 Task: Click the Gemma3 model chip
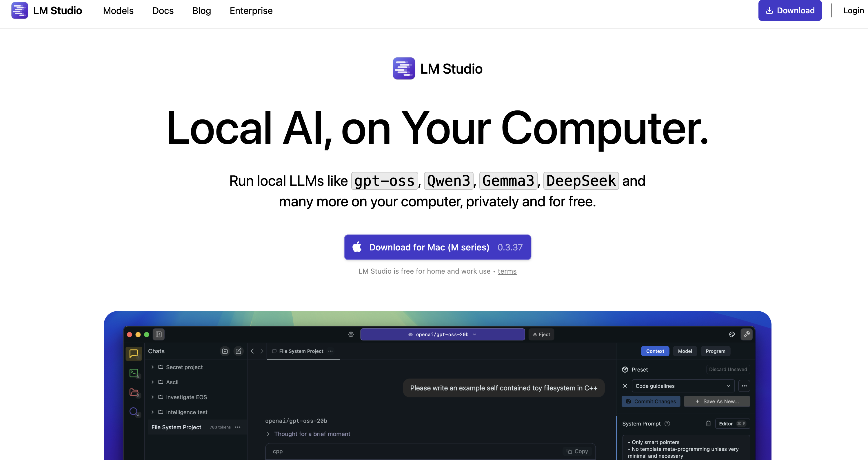click(x=508, y=181)
